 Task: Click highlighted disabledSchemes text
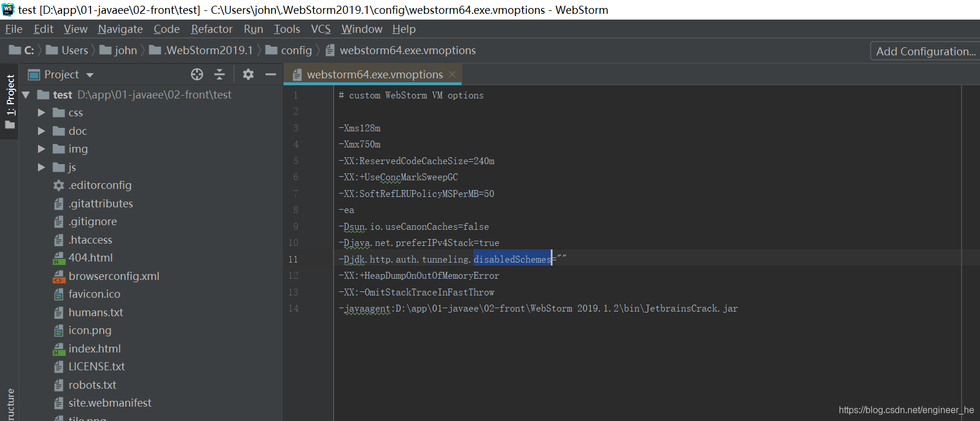(x=512, y=260)
